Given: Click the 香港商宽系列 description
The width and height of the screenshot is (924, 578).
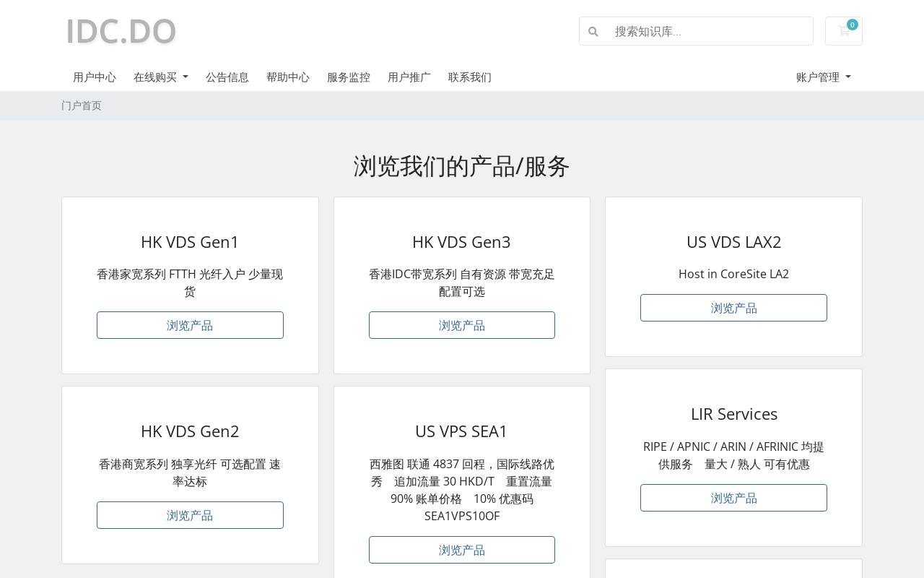Looking at the screenshot, I should [190, 473].
